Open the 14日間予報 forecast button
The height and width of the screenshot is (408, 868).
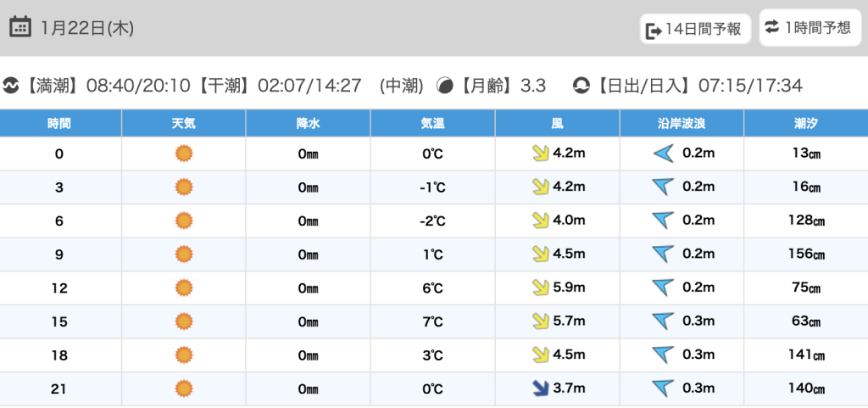tap(695, 30)
